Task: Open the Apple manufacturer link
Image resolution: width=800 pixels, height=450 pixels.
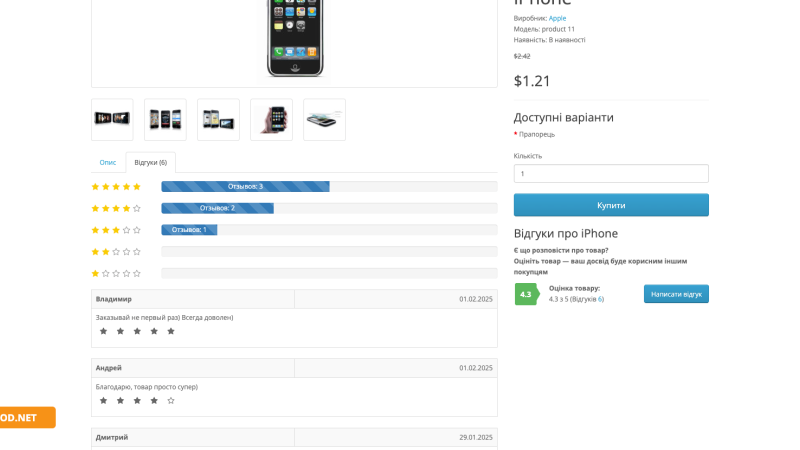Action: point(557,18)
